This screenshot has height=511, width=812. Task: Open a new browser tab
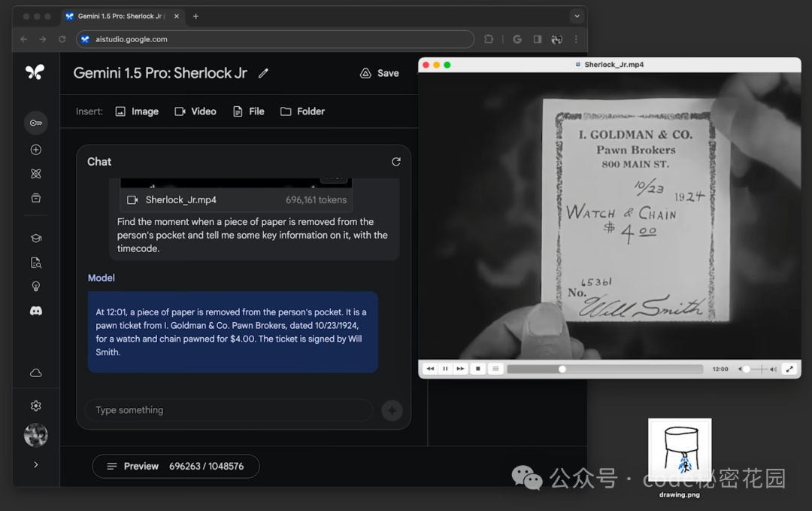[195, 16]
